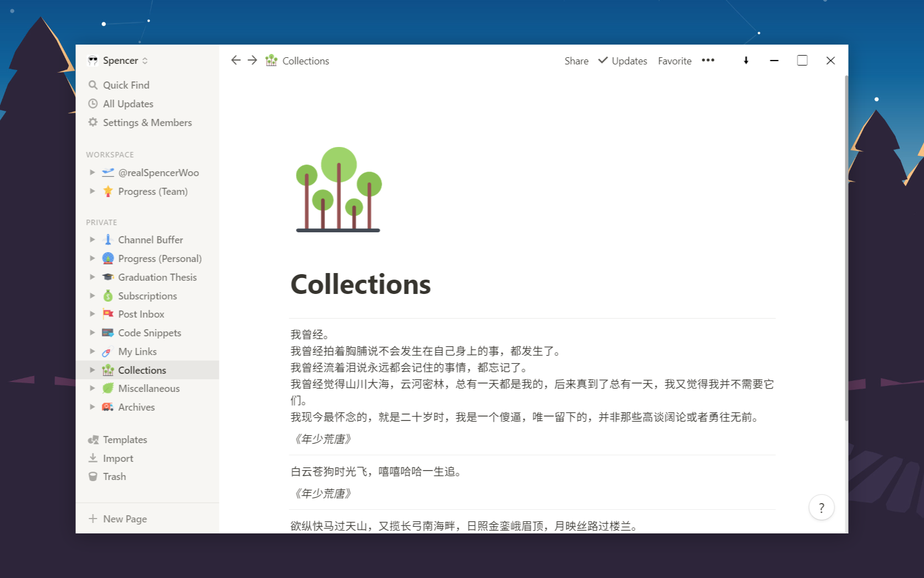Screen dimensions: 924x578
Task: Expand the Subscriptions page
Action: pyautogui.click(x=92, y=296)
